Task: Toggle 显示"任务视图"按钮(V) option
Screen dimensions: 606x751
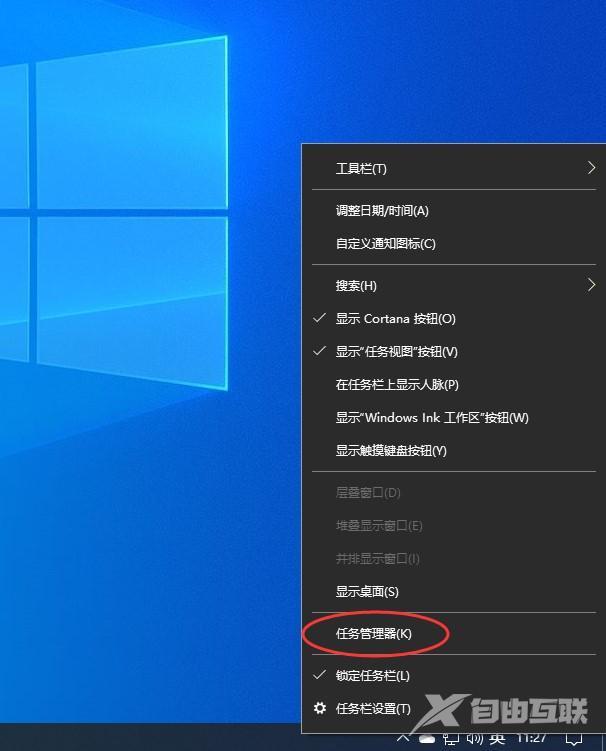Action: [454, 352]
